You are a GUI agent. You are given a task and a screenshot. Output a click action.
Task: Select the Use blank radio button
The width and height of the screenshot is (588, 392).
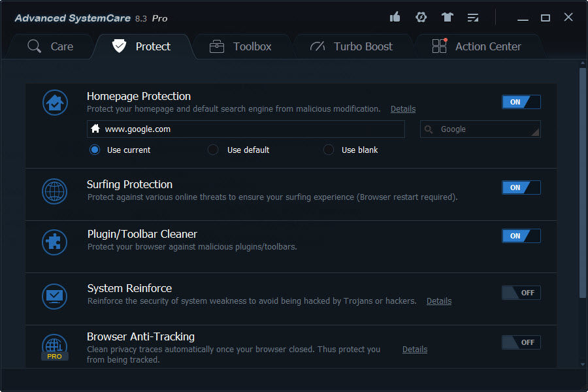pyautogui.click(x=329, y=150)
